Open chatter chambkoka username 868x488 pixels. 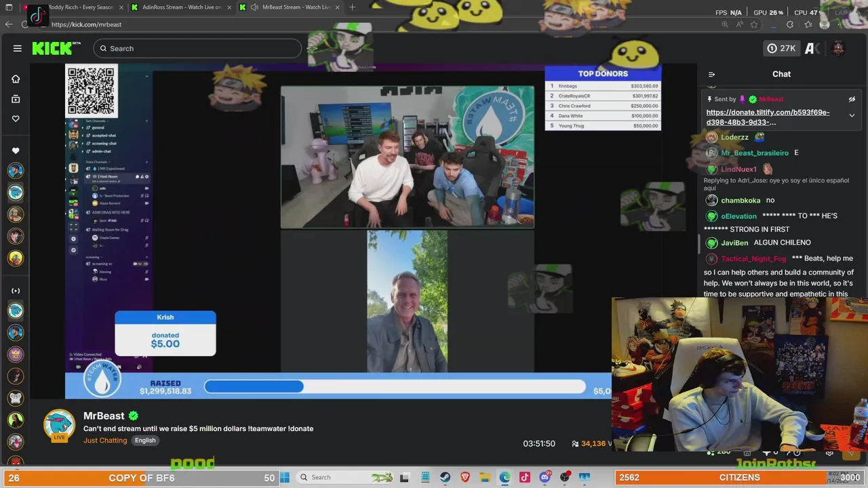tap(741, 201)
